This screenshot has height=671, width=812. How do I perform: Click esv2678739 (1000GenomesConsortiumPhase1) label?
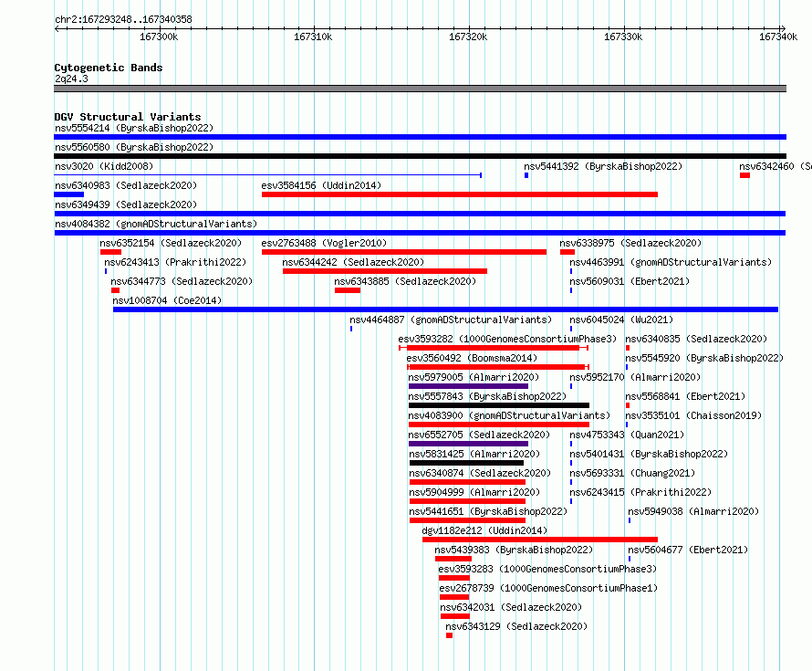(x=549, y=588)
